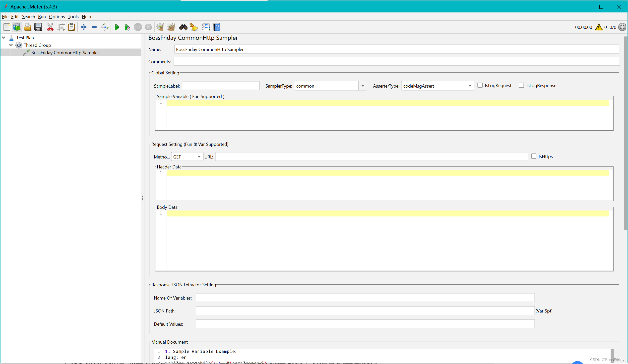Click the Clear All broom icon

171,27
